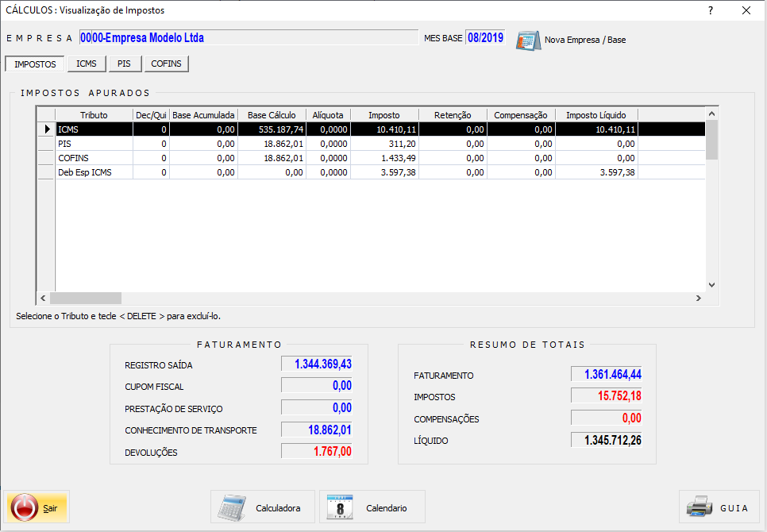Click the red power icon on Sair

click(25, 507)
